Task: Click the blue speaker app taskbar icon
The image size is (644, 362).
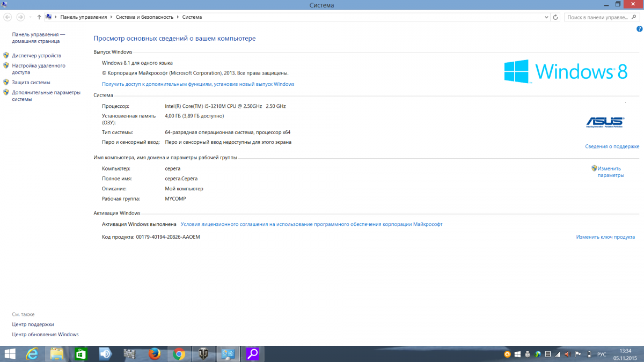Action: click(106, 354)
